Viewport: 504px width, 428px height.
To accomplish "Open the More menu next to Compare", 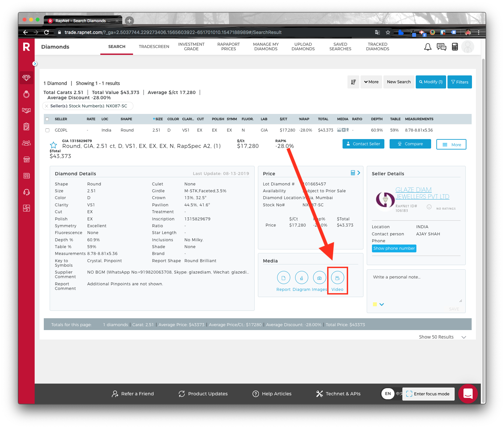I will tap(451, 145).
